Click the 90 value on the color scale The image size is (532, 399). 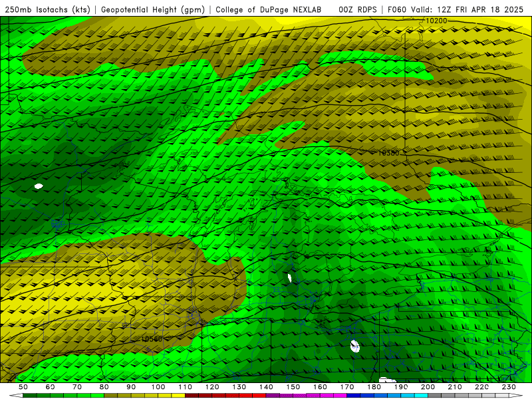pos(131,387)
